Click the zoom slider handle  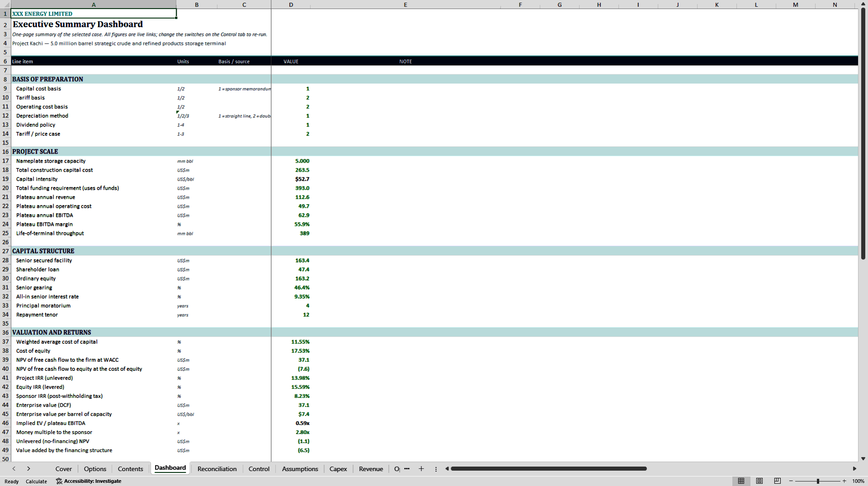click(x=818, y=481)
